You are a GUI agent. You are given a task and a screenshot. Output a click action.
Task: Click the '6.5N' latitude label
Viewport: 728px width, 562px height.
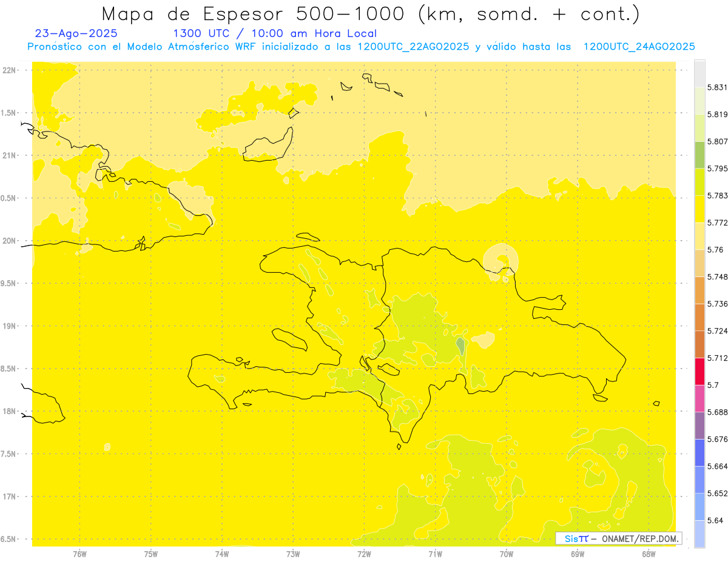tap(8, 539)
